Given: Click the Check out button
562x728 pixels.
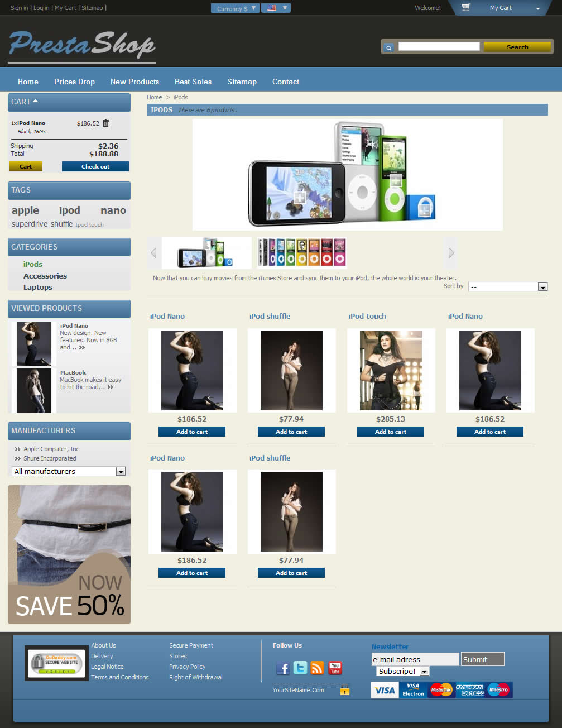Looking at the screenshot, I should (95, 166).
